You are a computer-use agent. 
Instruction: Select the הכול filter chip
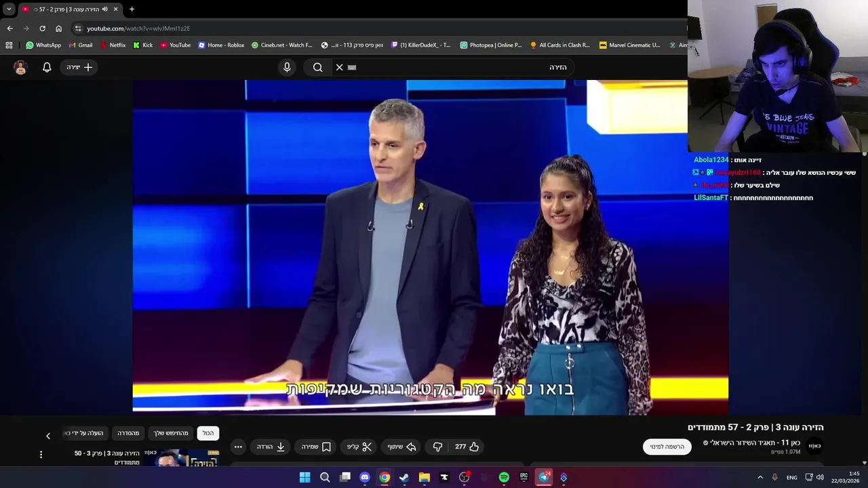coord(208,433)
